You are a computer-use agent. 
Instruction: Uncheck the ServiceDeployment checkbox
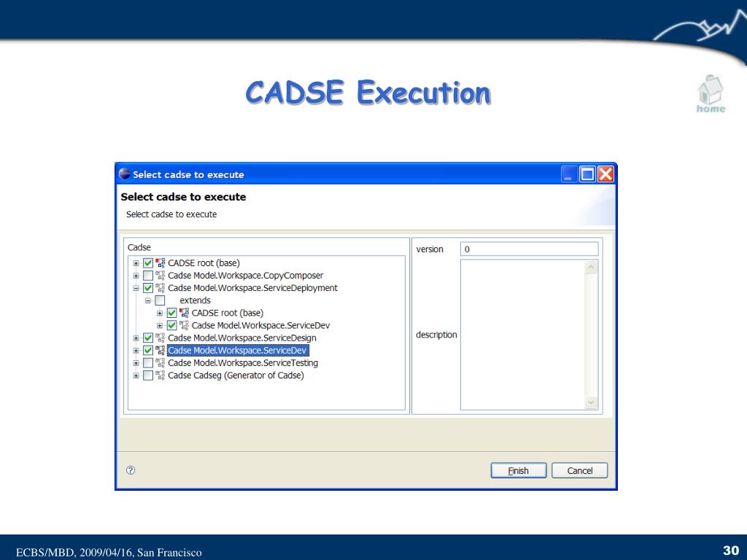click(148, 287)
